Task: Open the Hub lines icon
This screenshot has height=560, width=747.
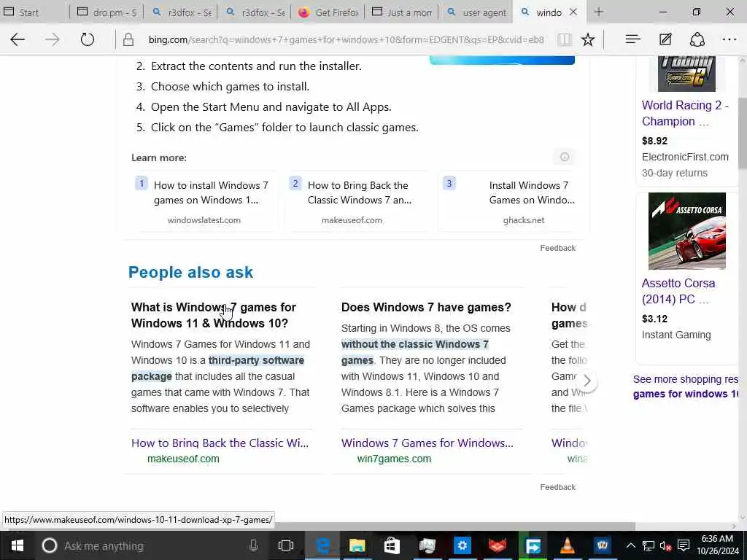Action: pos(632,39)
